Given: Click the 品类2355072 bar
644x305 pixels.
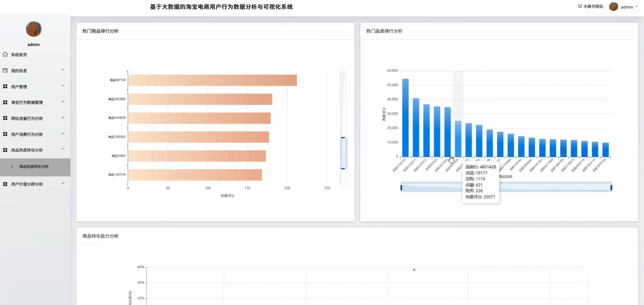Looking at the screenshot, I should pos(426,130).
